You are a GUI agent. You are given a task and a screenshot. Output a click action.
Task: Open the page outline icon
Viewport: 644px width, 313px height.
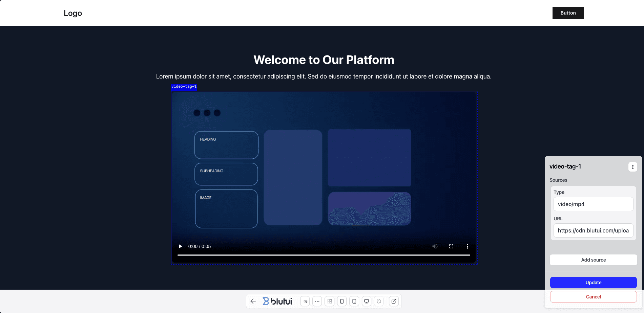305,301
